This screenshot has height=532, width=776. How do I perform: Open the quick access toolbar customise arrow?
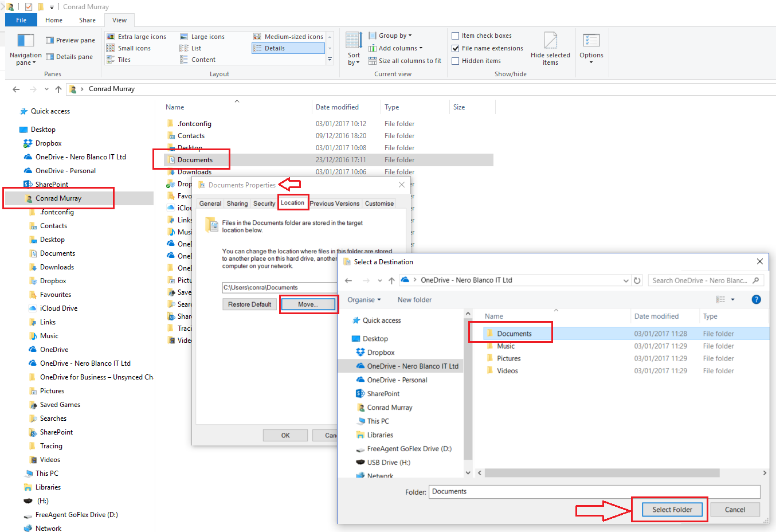pyautogui.click(x=52, y=7)
